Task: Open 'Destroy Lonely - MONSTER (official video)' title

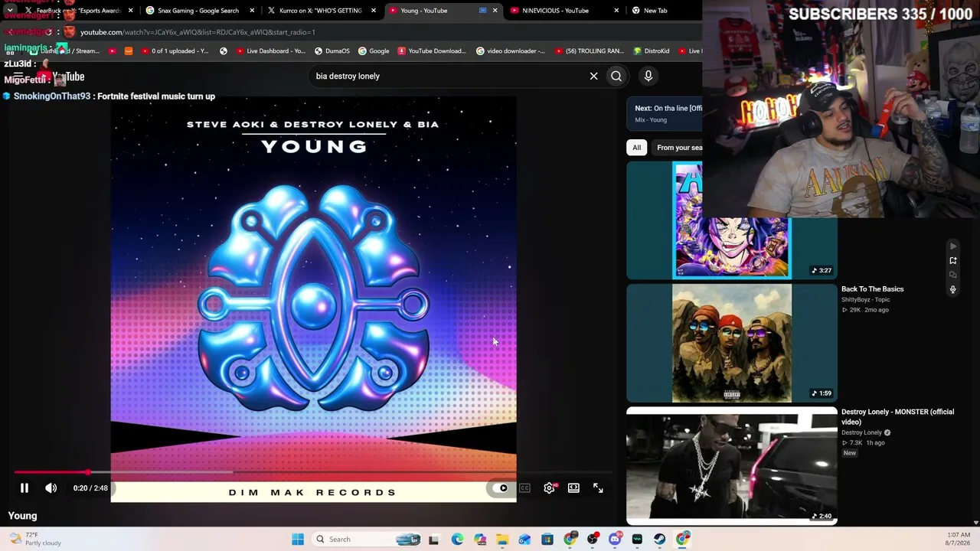Action: pyautogui.click(x=897, y=416)
